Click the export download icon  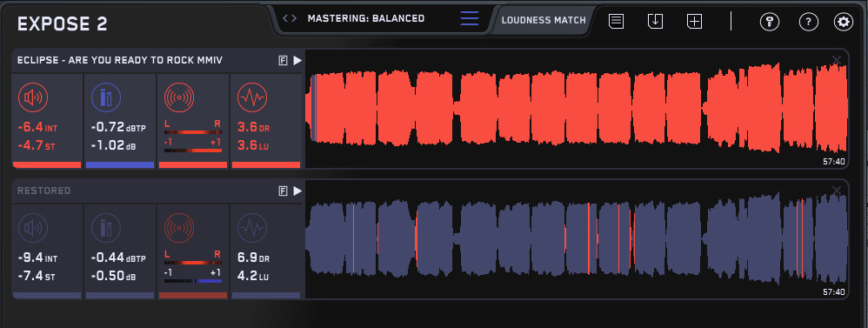[655, 22]
